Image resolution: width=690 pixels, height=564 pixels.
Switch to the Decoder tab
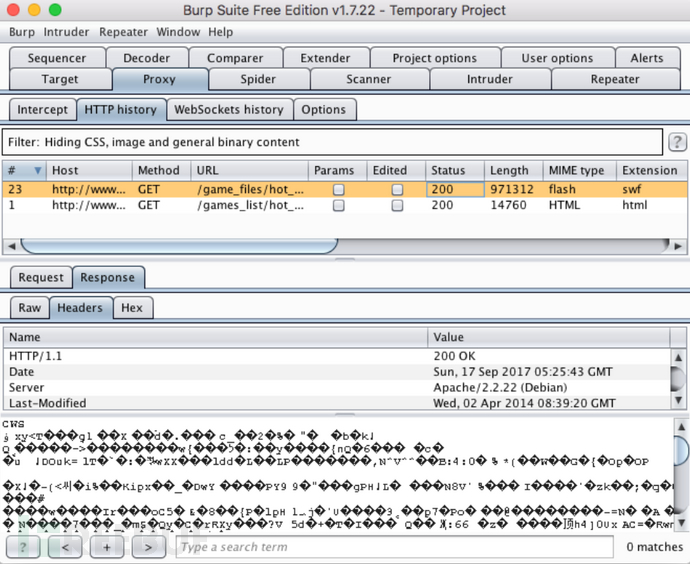pyautogui.click(x=147, y=58)
